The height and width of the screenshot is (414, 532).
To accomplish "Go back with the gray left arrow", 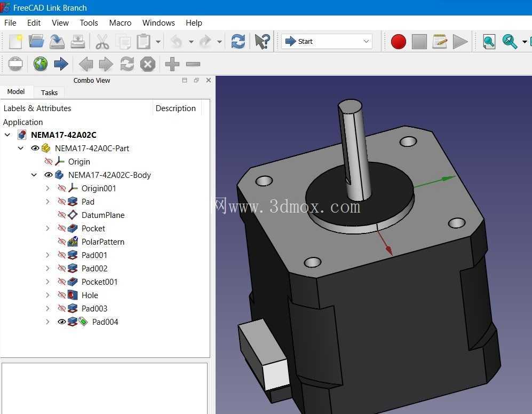I will (86, 64).
